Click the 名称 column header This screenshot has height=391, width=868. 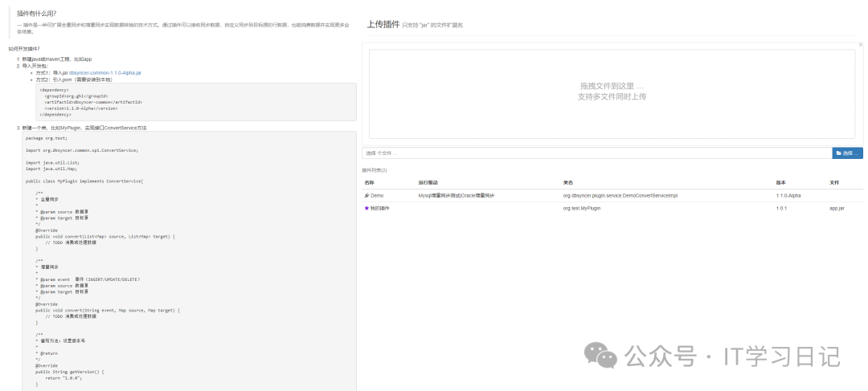point(369,182)
